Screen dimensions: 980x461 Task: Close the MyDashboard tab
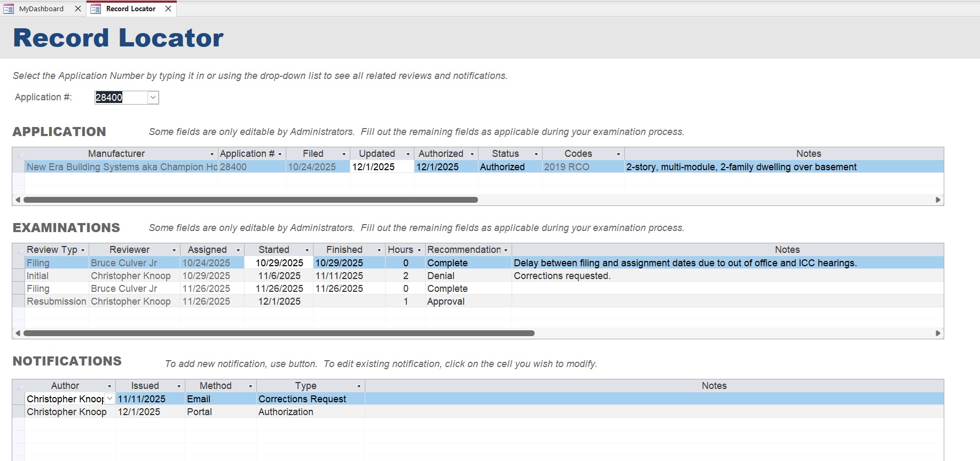point(78,9)
